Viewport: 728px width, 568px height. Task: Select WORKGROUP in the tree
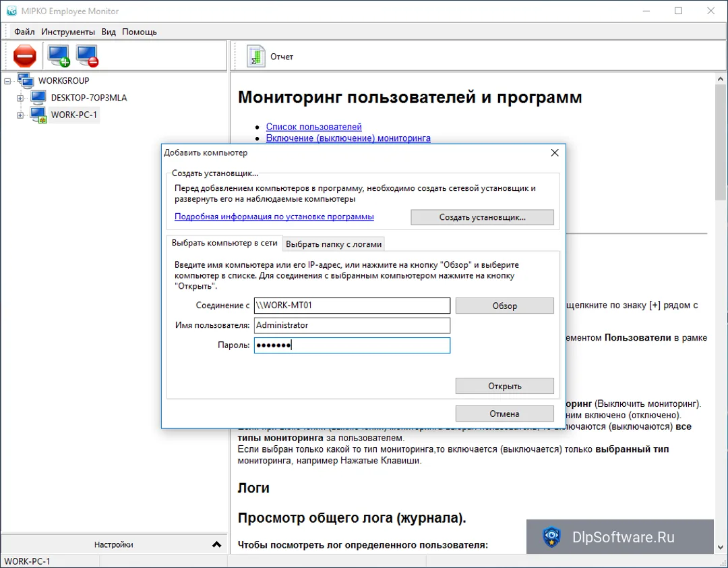tap(63, 81)
